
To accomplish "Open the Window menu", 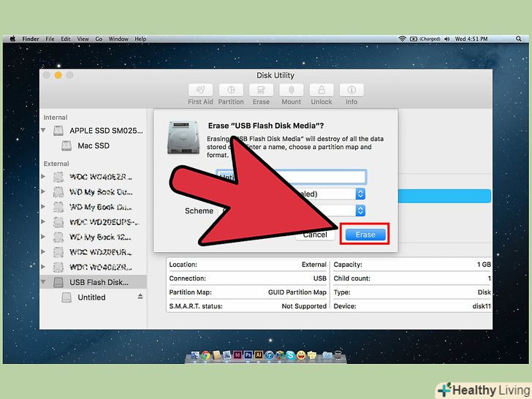I will [118, 39].
